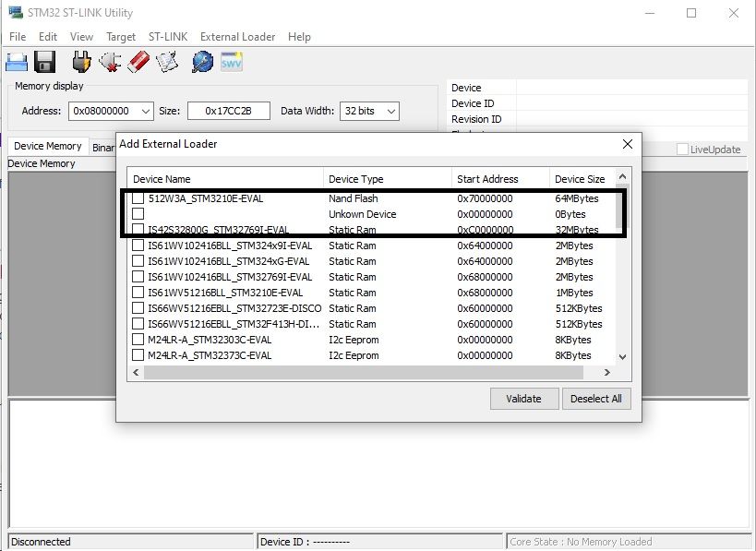Viewport: 756px width, 551px height.
Task: Click the horizontal scrollbar thumb in the list
Action: [x=364, y=372]
